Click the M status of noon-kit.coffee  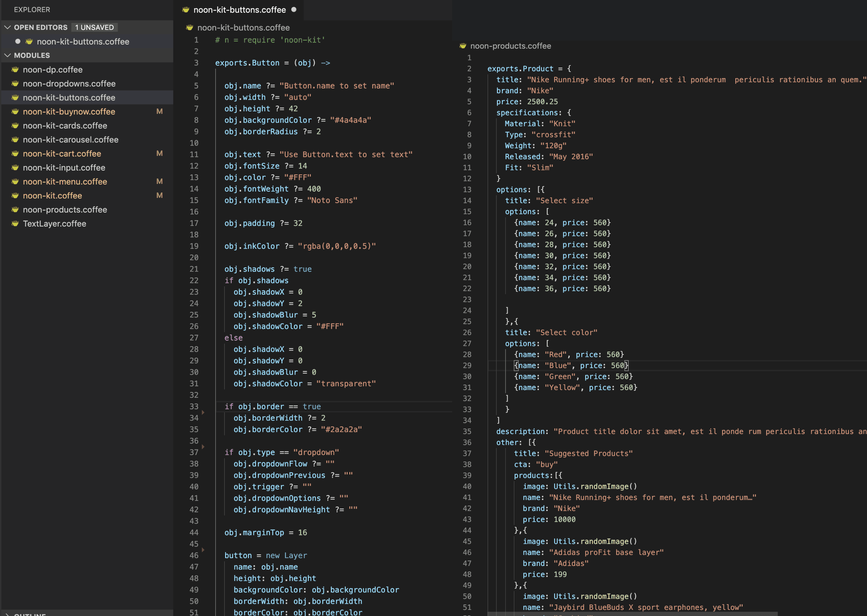(160, 195)
